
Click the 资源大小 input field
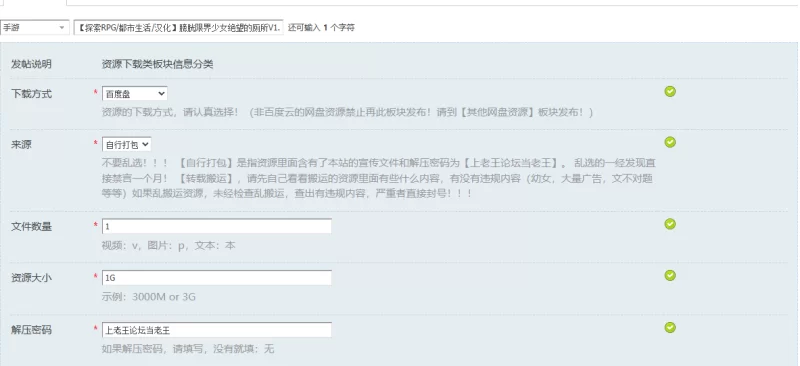(x=217, y=278)
